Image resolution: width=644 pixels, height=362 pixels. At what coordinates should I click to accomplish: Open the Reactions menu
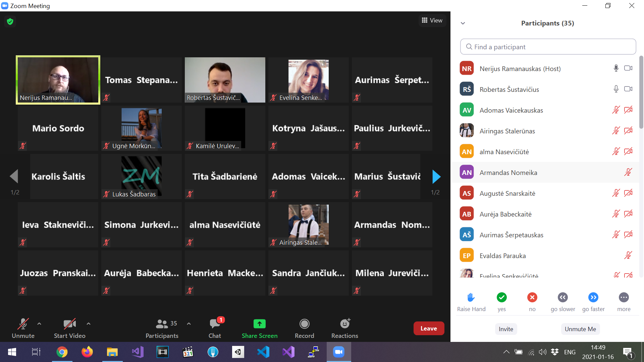344,324
